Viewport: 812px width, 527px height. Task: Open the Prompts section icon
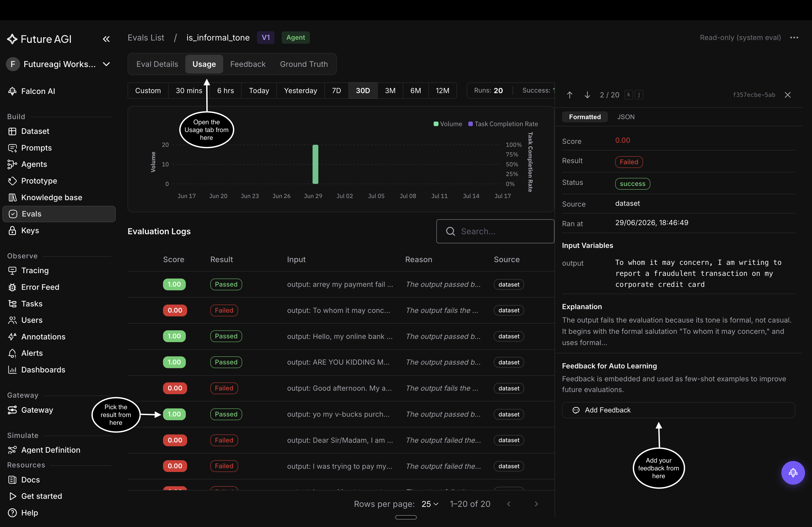(x=12, y=148)
